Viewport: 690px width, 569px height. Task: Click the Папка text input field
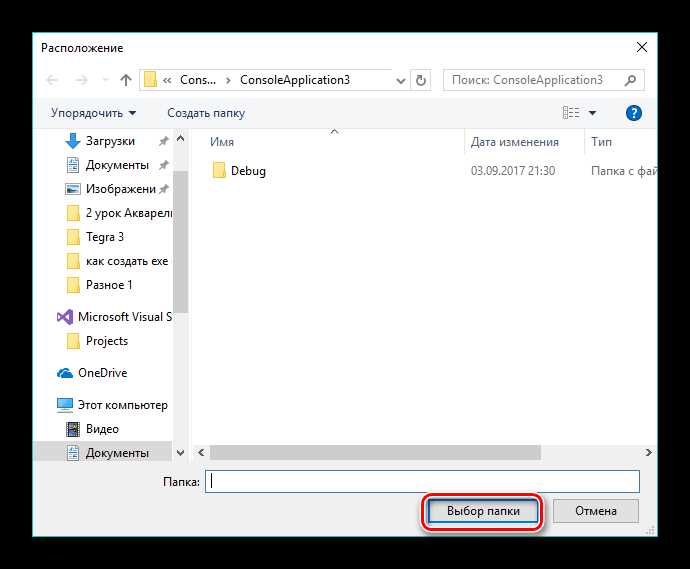[x=422, y=482]
